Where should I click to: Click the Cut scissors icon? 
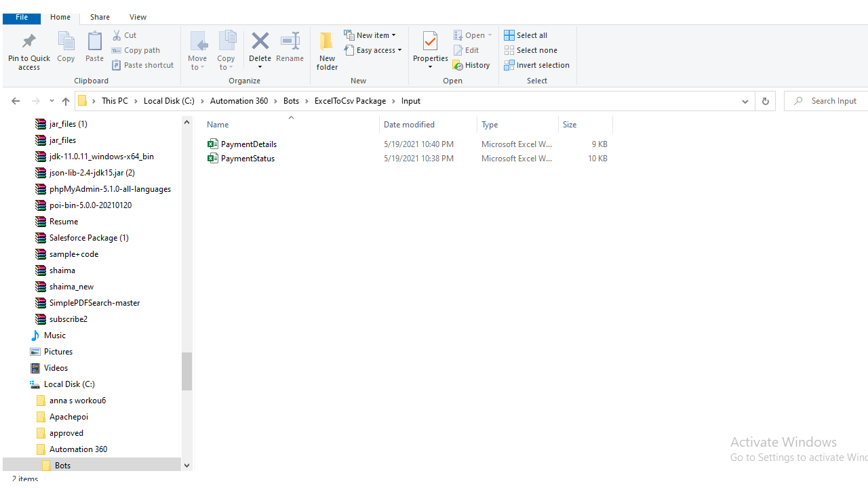pos(117,35)
